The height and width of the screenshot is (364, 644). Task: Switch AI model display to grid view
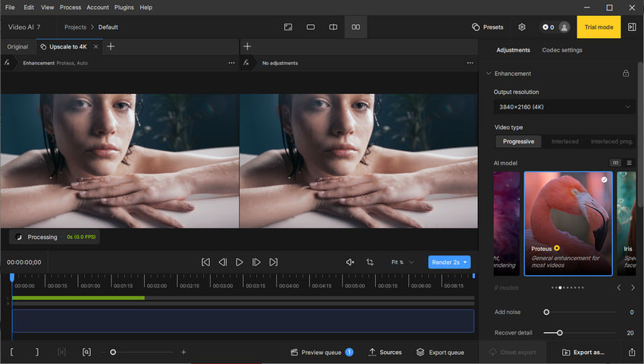pos(615,163)
